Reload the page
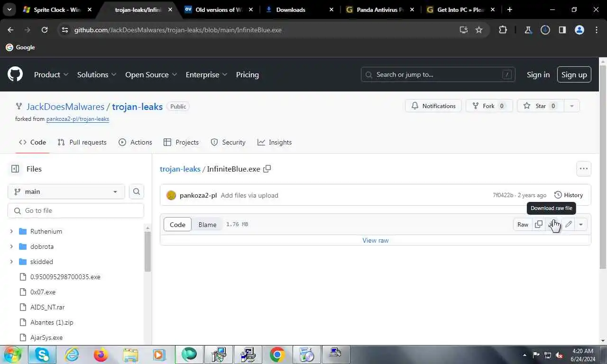Image resolution: width=607 pixels, height=364 pixels. click(x=45, y=30)
